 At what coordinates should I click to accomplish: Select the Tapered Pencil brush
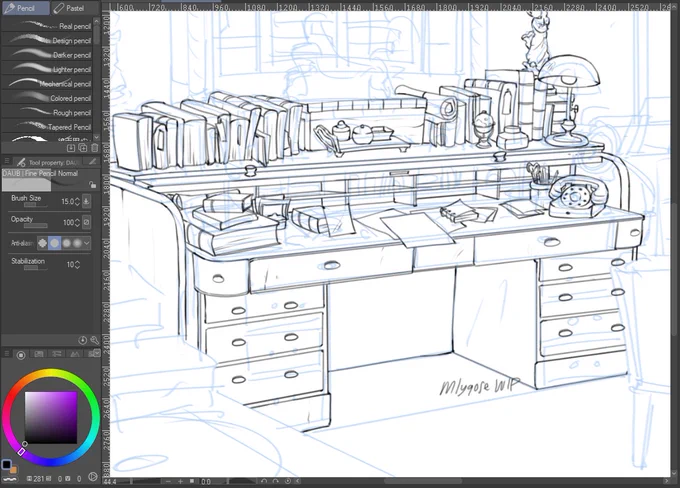(47, 127)
